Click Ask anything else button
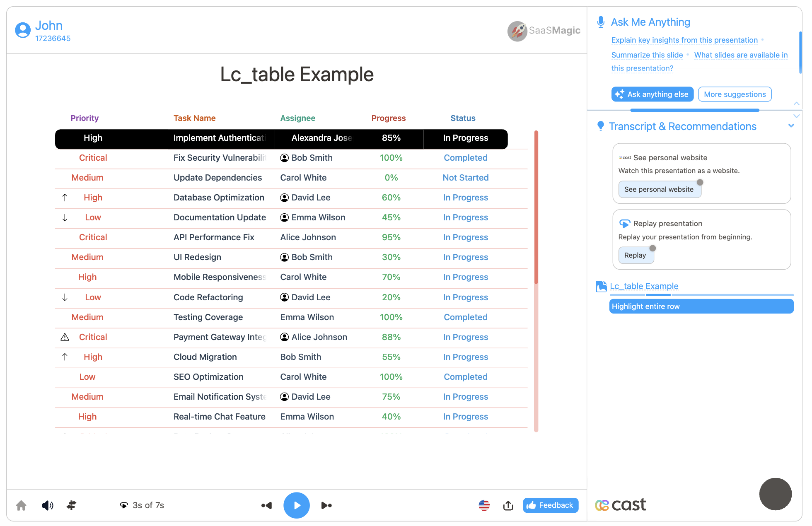 point(652,94)
